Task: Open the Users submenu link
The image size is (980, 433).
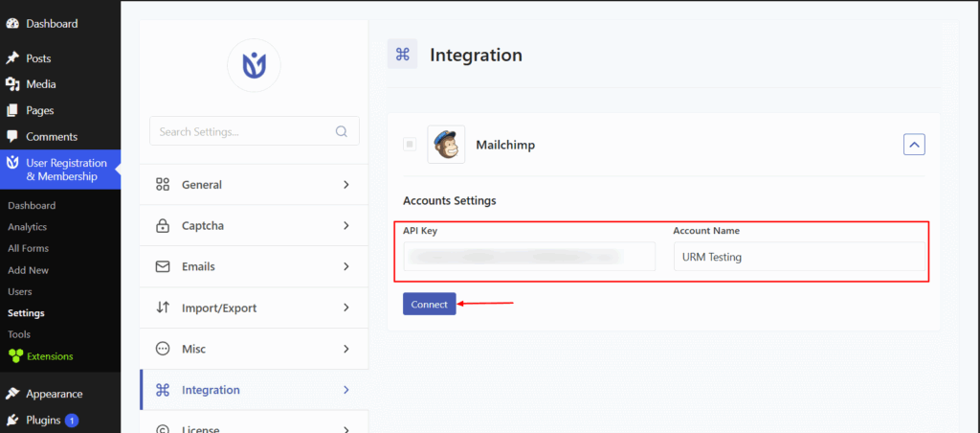Action: tap(20, 291)
